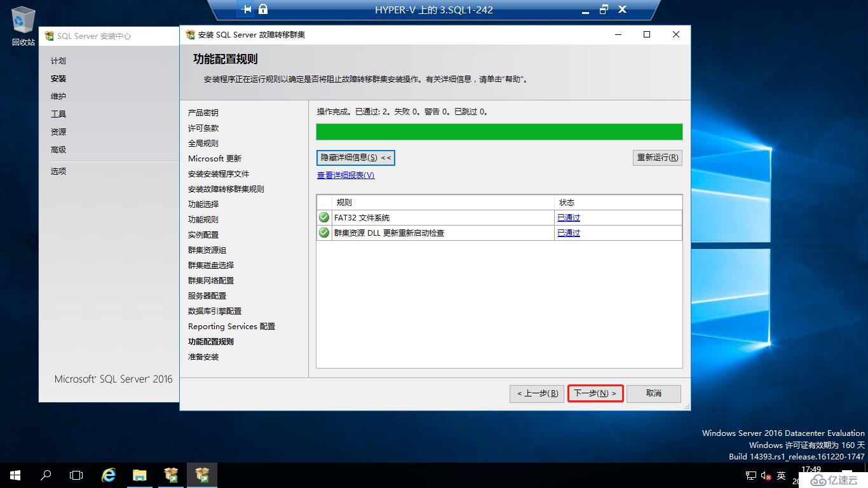The height and width of the screenshot is (488, 868).
Task: Select 安装 in SQL Server 安装中心
Action: coord(58,79)
